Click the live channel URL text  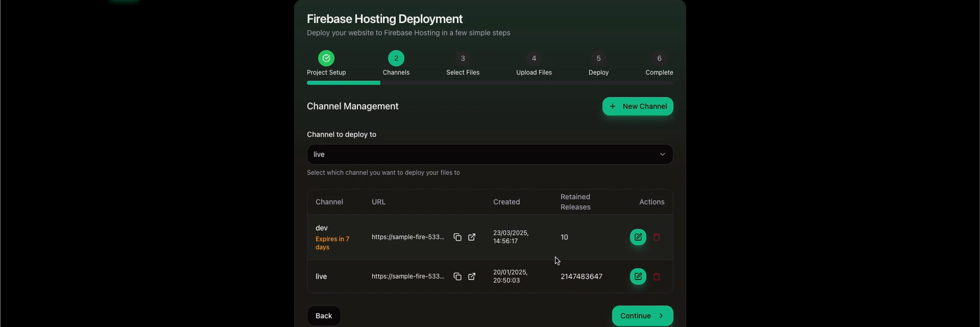408,276
